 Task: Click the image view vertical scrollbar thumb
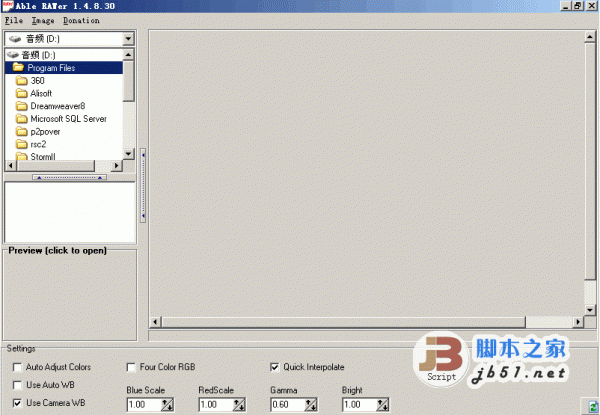[590, 161]
